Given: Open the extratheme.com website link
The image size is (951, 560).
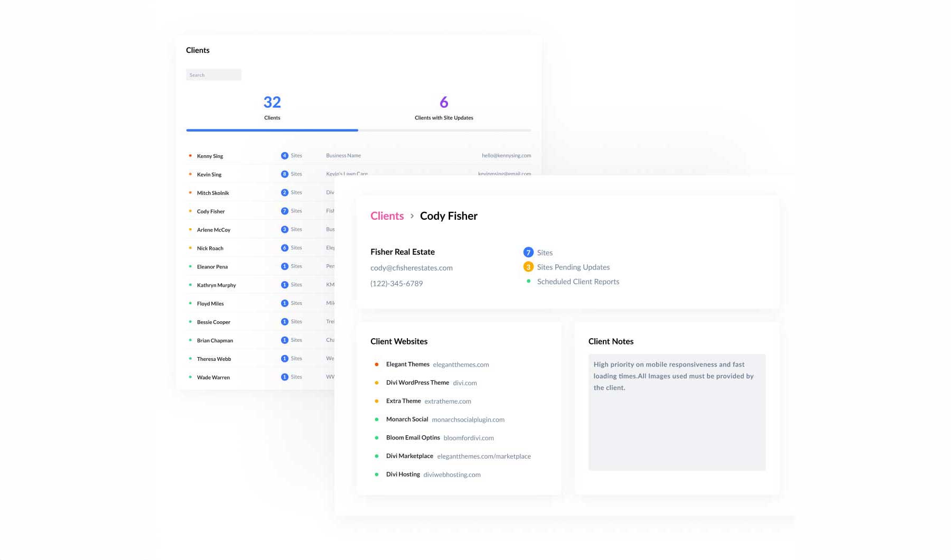Looking at the screenshot, I should coord(448,402).
